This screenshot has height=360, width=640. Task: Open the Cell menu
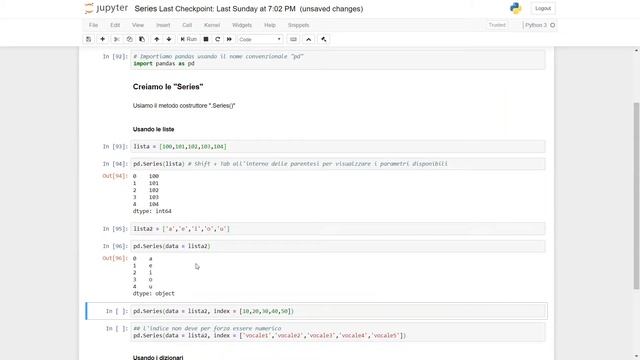(187, 25)
